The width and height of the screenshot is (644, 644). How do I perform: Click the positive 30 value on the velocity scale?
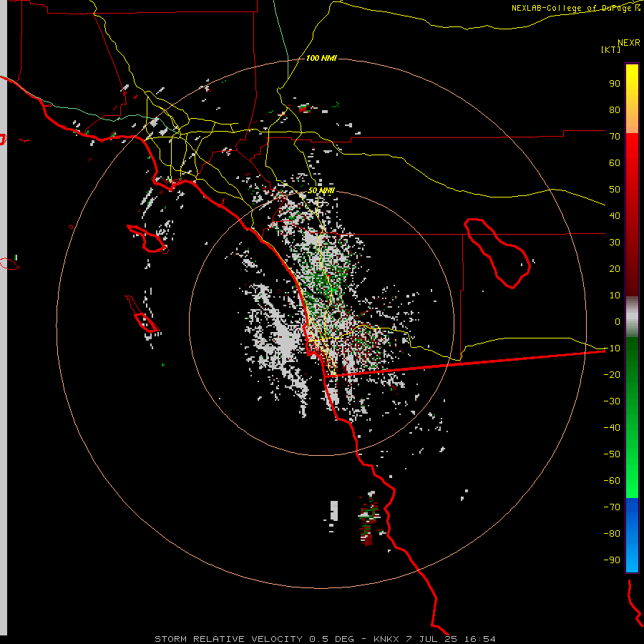click(x=615, y=243)
